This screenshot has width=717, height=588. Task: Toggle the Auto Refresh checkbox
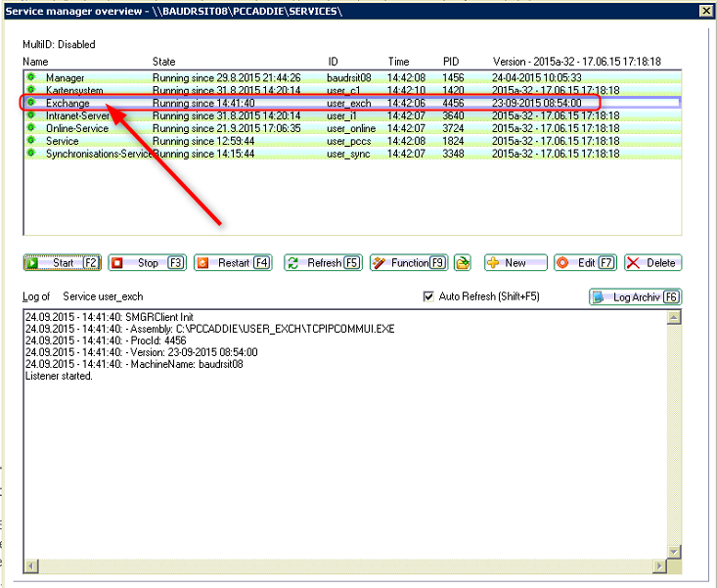point(428,296)
